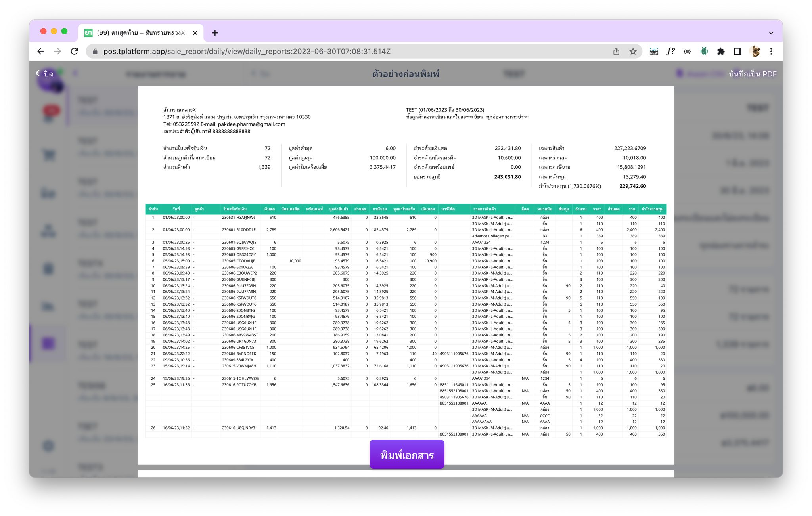812x516 pixels.
Task: View site information via lock icon
Action: click(x=95, y=51)
